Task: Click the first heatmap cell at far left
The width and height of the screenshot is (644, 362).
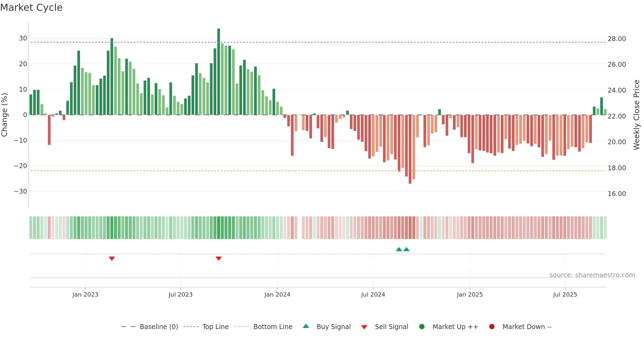Action: pyautogui.click(x=31, y=228)
